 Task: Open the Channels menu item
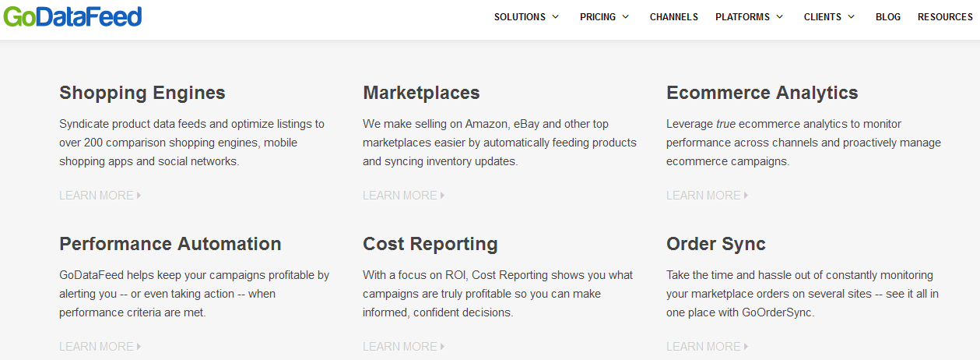673,16
